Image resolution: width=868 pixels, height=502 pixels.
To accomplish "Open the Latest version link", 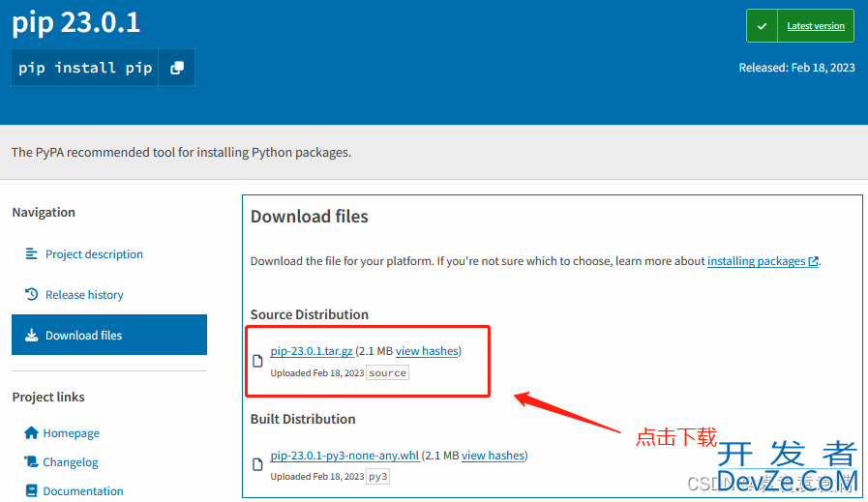I will point(816,26).
